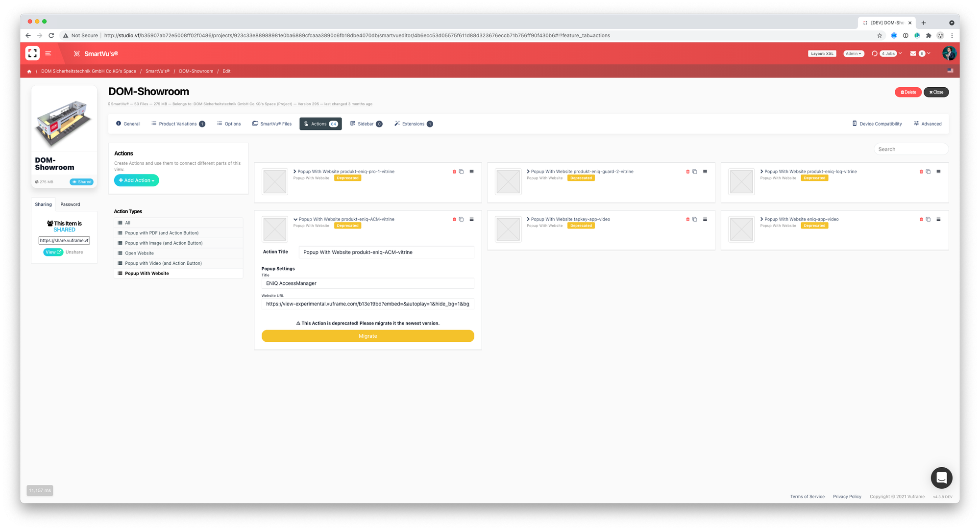Click the three-line menu icon on produkt-eniq-pro-1-vitrine card

tap(472, 172)
